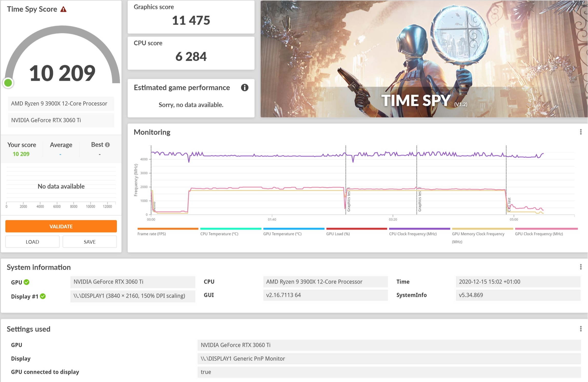Viewport: 588px width, 382px height.
Task: Click the Generic PnP Monitor display value
Action: click(x=389, y=359)
